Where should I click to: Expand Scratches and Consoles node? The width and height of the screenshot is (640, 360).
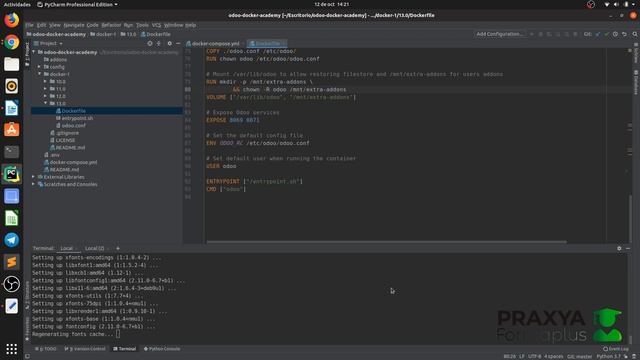pyautogui.click(x=34, y=184)
